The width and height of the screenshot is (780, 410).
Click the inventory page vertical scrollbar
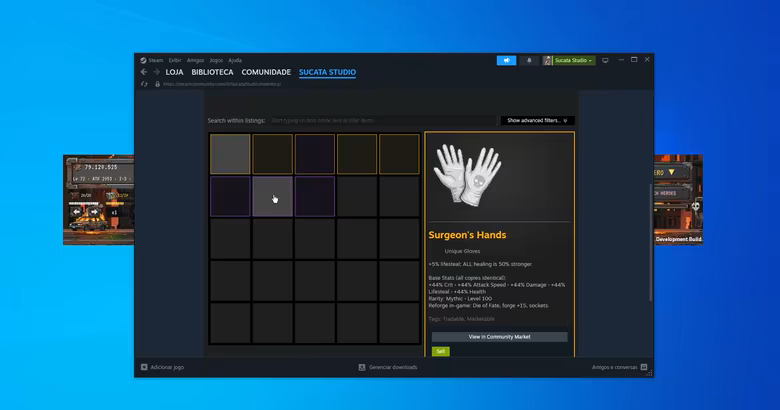tap(651, 243)
